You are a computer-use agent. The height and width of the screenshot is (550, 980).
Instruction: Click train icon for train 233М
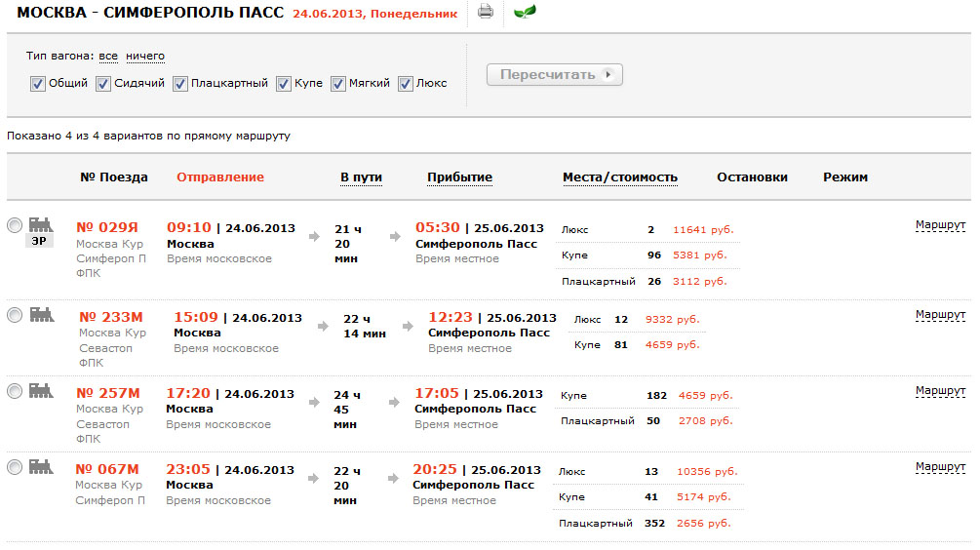coord(41,314)
